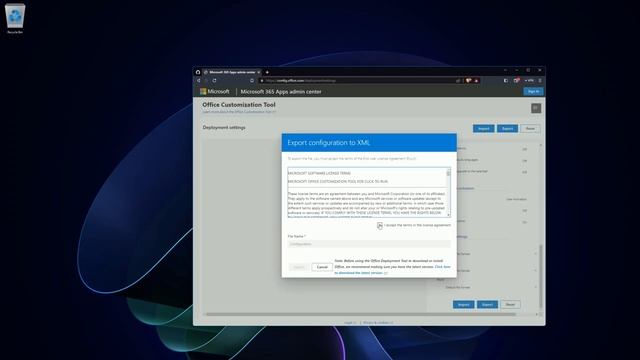This screenshot has width=640, height=360.
Task: Go back to the previous page
Action: pos(199,80)
